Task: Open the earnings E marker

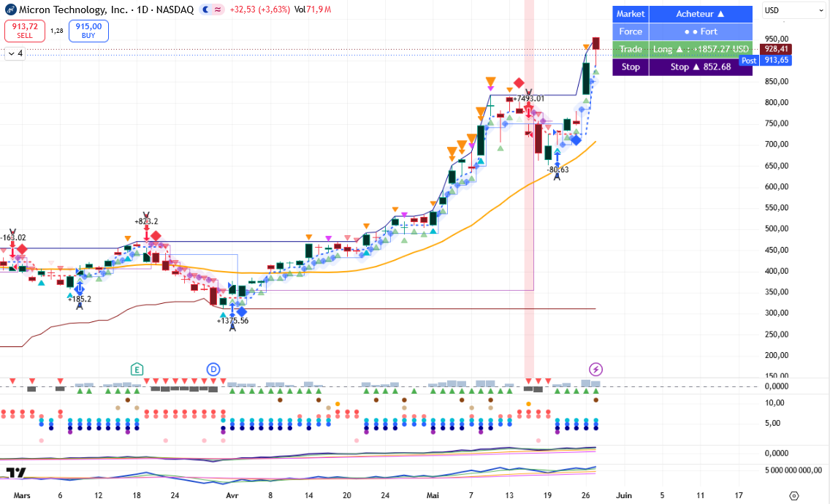Action: pyautogui.click(x=137, y=370)
